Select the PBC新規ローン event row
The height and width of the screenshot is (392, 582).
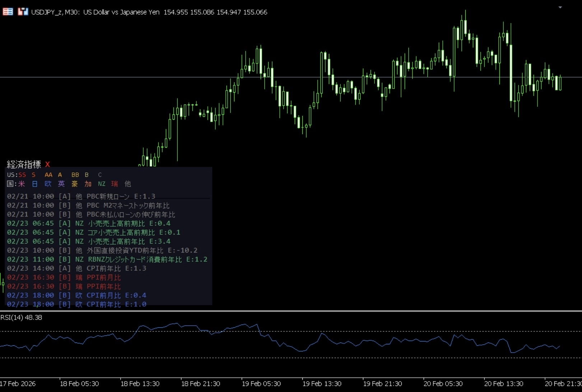click(81, 197)
